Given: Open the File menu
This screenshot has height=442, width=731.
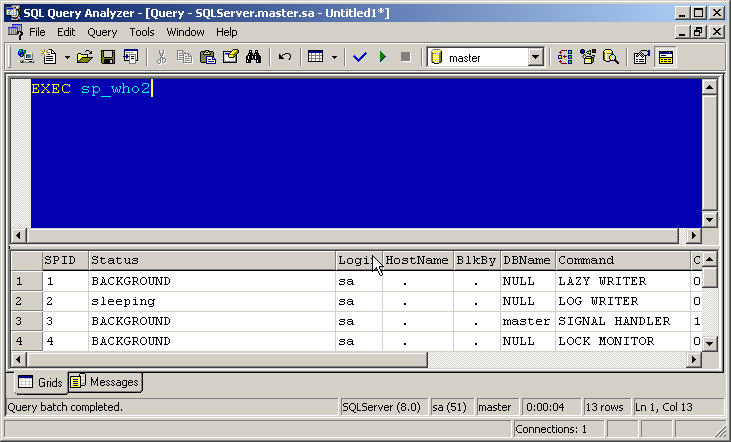Looking at the screenshot, I should 37,32.
